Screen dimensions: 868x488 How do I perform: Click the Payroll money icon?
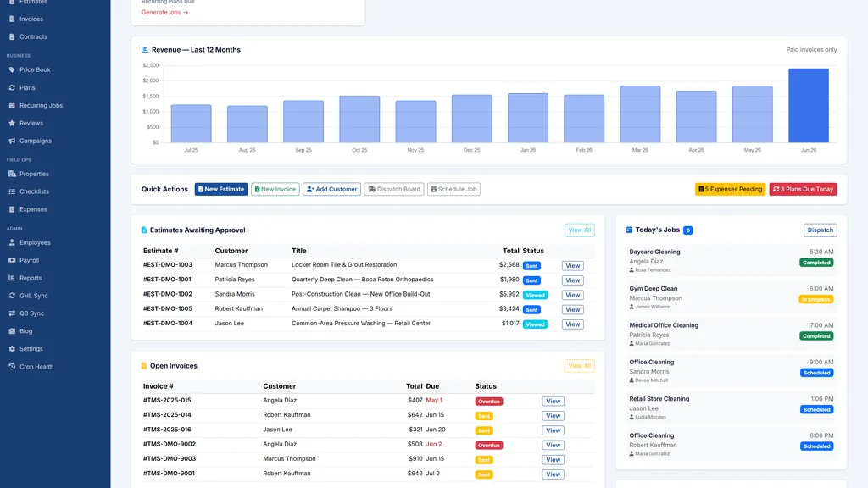click(12, 260)
